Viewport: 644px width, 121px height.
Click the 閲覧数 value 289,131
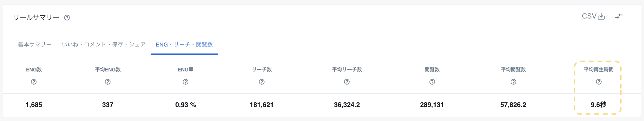(432, 105)
